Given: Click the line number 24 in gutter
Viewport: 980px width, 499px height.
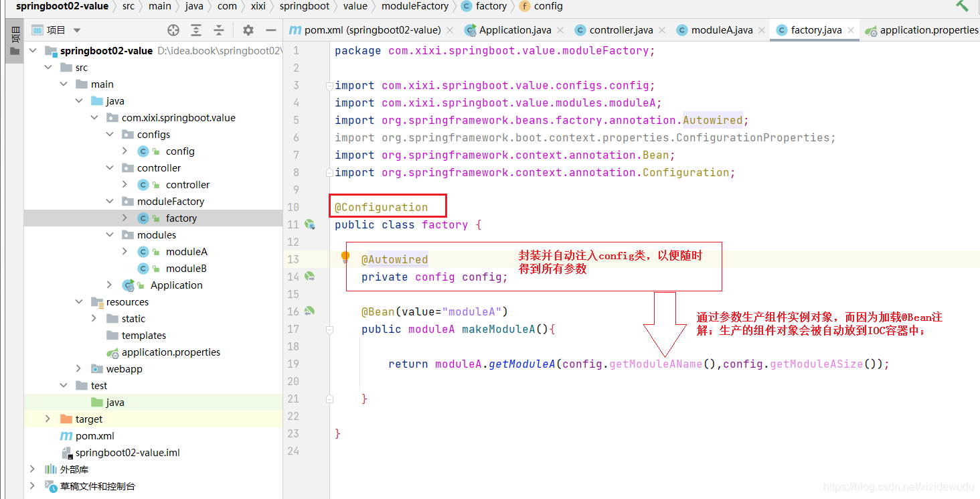Looking at the screenshot, I should click(293, 451).
